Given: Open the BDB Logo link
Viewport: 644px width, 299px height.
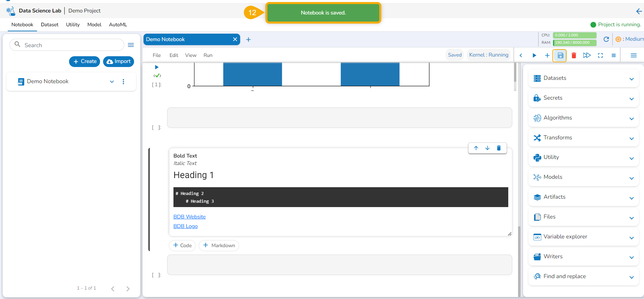Looking at the screenshot, I should (186, 226).
